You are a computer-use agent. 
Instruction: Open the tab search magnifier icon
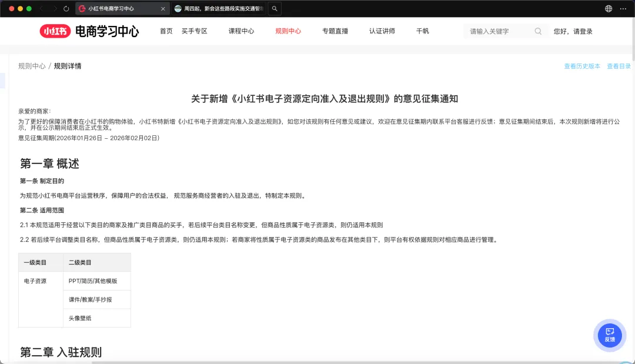275,8
